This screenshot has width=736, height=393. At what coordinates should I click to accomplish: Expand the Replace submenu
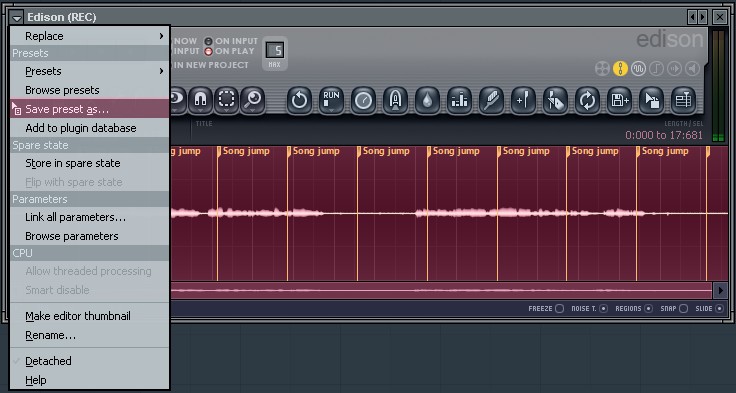[x=90, y=36]
